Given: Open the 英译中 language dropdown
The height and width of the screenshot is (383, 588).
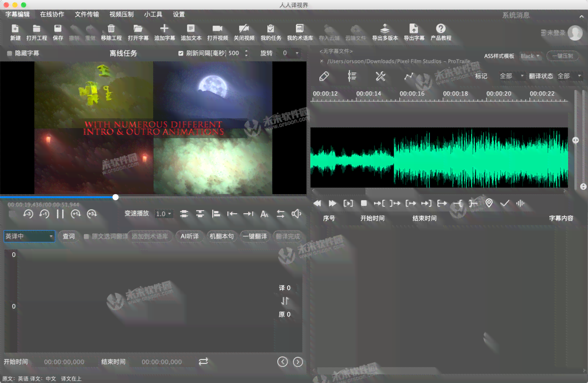Looking at the screenshot, I should click(x=29, y=237).
